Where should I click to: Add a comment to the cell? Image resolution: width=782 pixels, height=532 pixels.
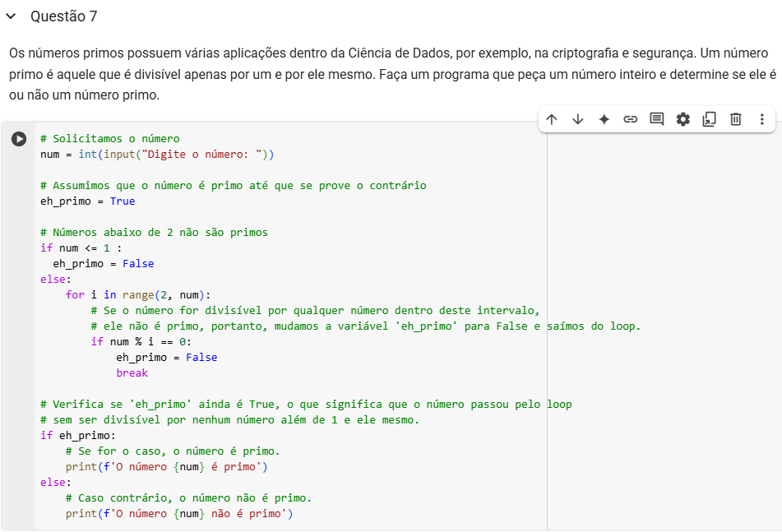(x=657, y=119)
